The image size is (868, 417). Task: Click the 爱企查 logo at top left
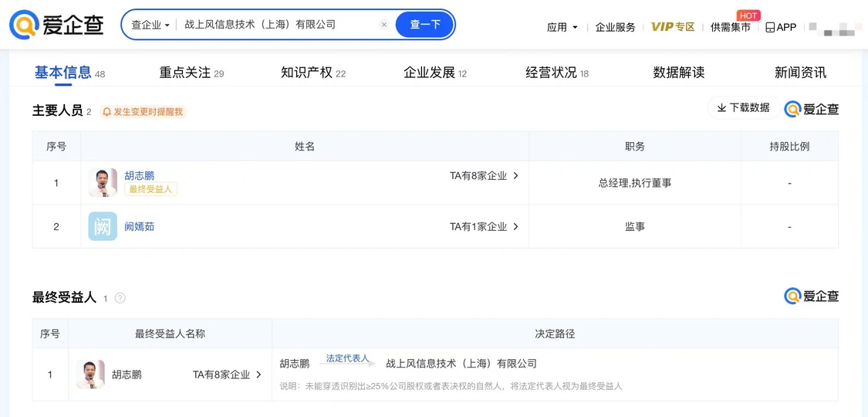(57, 25)
